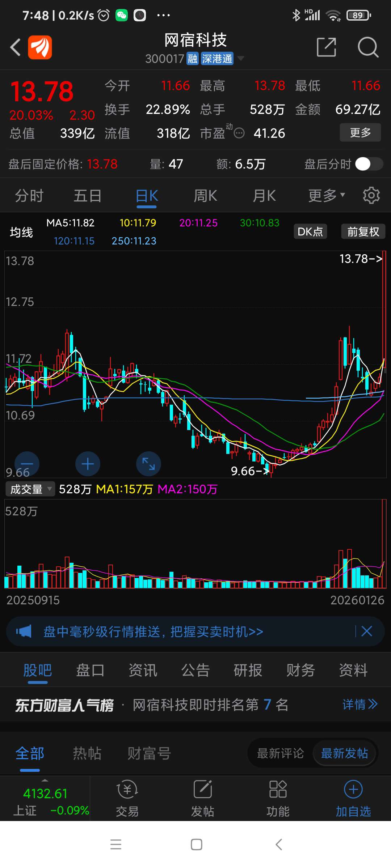Toggle the DK点 indicator button
The height and width of the screenshot is (868, 391).
[310, 231]
